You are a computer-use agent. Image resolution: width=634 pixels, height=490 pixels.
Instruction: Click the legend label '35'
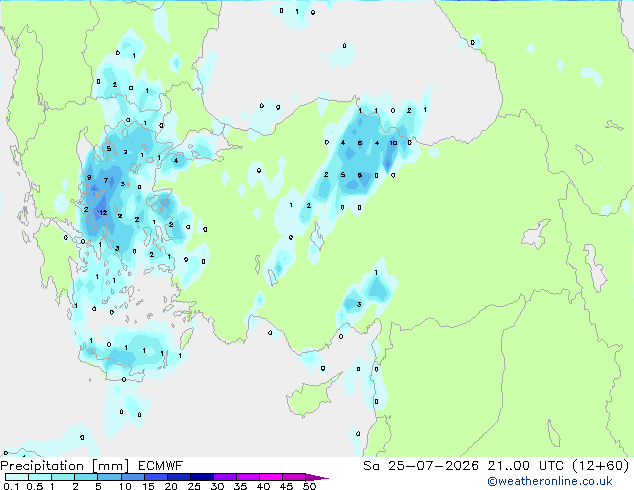point(240,486)
